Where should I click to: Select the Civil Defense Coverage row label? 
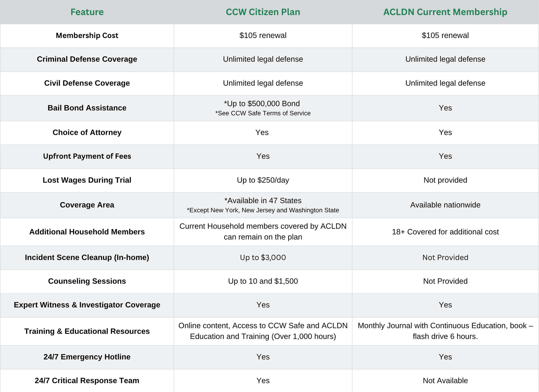tap(87, 83)
